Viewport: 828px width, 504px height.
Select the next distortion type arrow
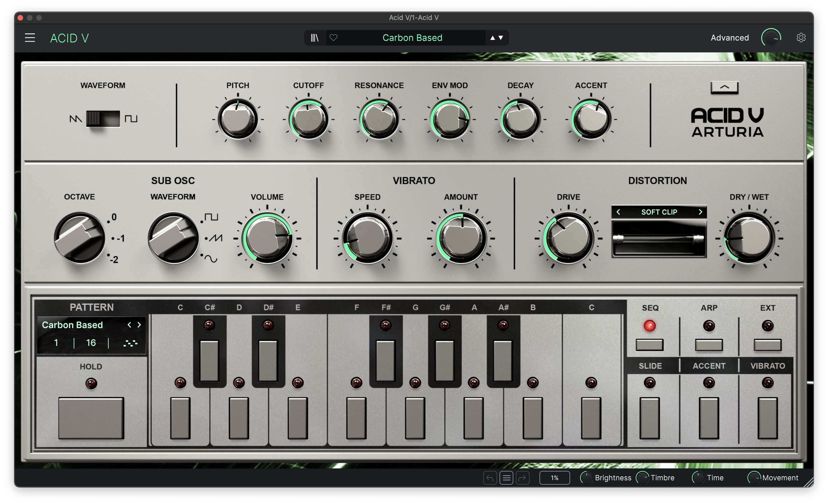[700, 212]
